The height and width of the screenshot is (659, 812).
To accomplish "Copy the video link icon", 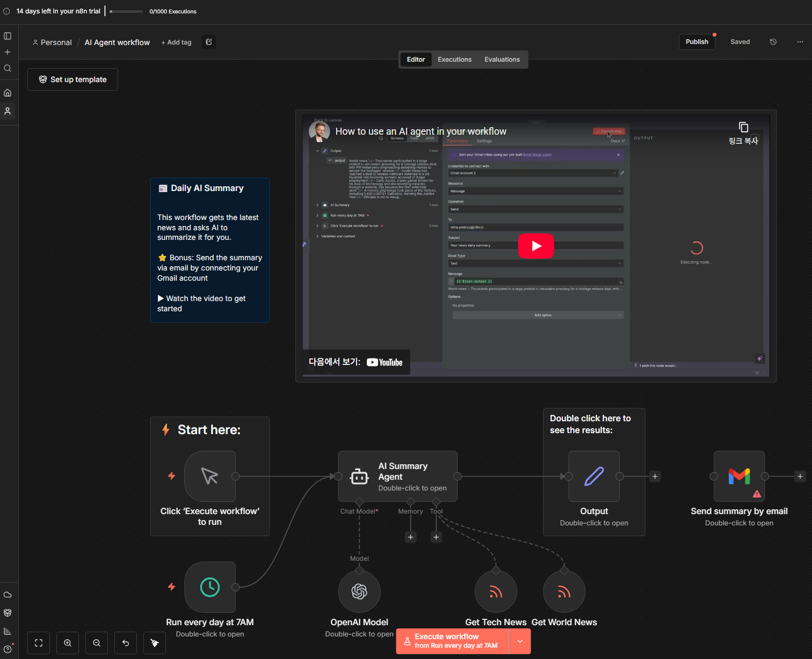I will pos(743,127).
